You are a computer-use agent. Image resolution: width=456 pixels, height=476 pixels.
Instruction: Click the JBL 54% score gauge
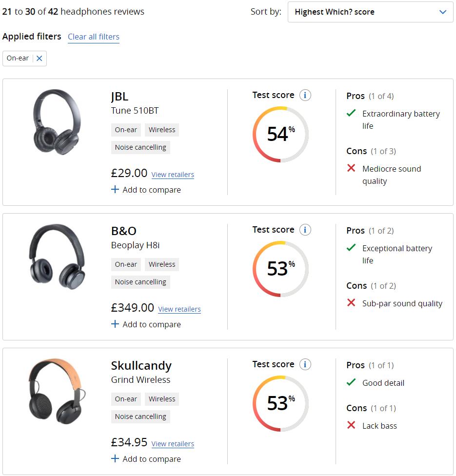pyautogui.click(x=280, y=134)
